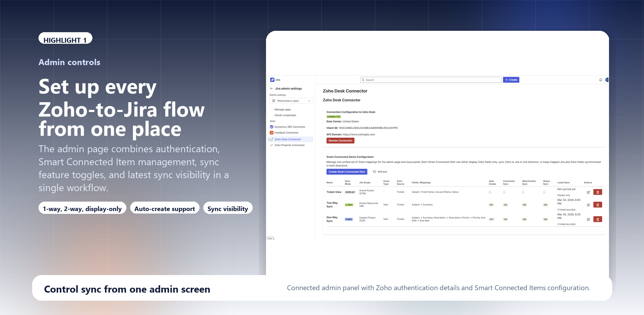644x315 pixels.
Task: Expand the Switch settings selector chevron
Action: click(x=309, y=101)
